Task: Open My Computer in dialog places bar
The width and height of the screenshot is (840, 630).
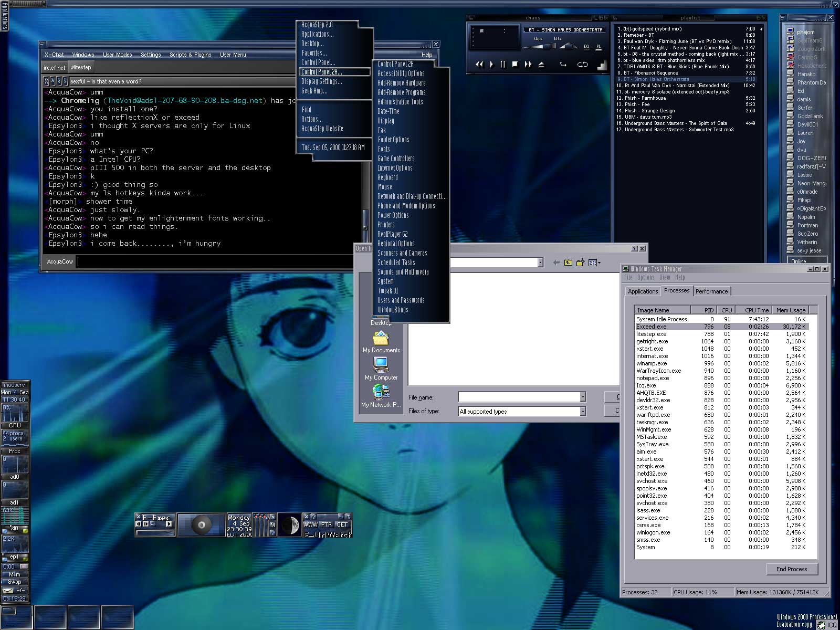Action: pyautogui.click(x=381, y=369)
